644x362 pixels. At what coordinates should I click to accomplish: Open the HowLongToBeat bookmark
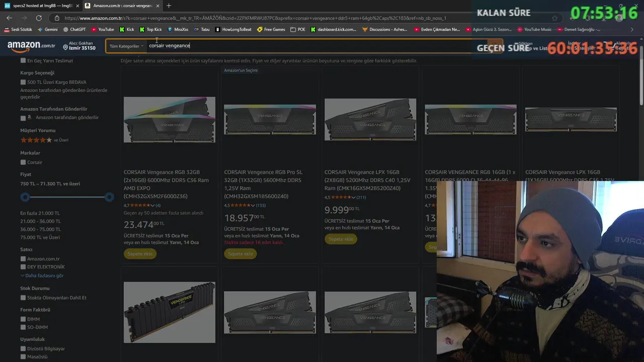pos(233,30)
